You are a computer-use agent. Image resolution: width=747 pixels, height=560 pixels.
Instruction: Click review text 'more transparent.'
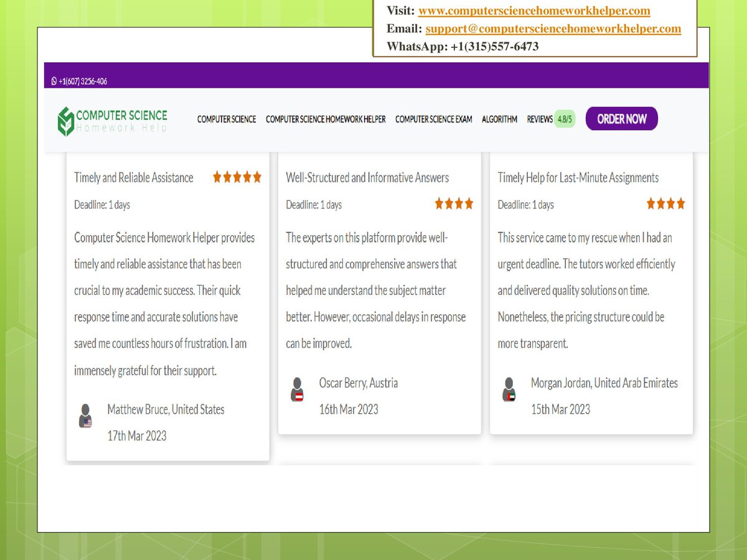click(x=533, y=343)
